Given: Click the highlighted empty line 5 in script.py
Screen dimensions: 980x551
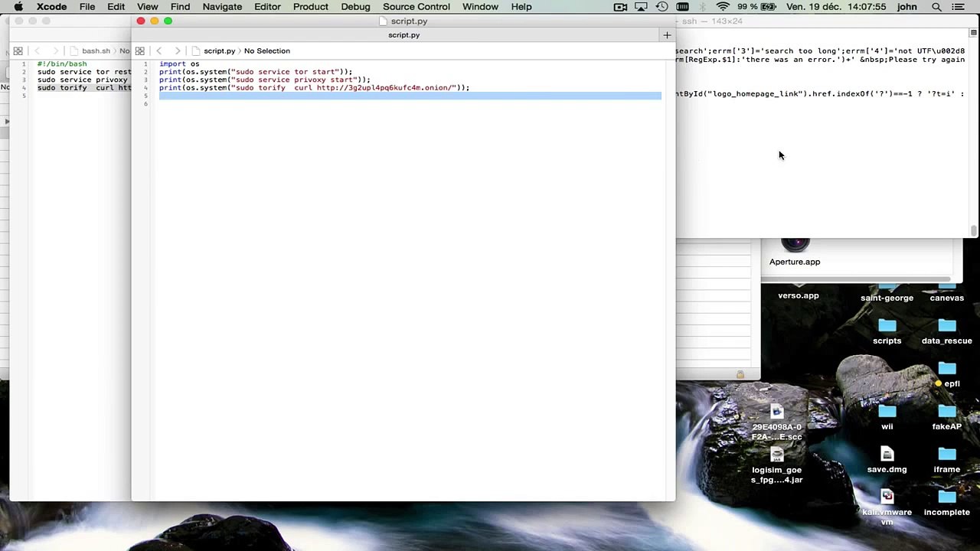Looking at the screenshot, I should coord(410,96).
